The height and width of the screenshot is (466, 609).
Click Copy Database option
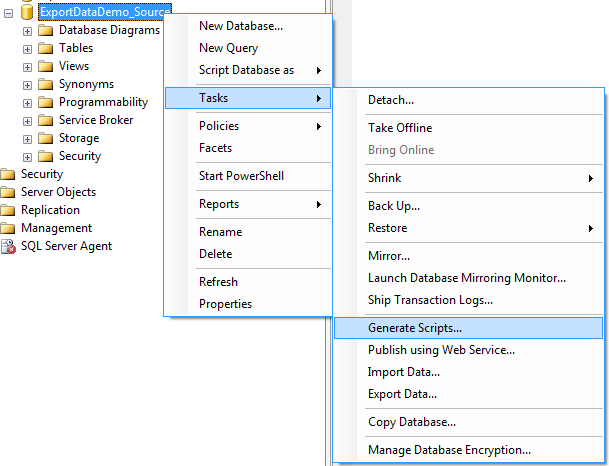click(412, 422)
